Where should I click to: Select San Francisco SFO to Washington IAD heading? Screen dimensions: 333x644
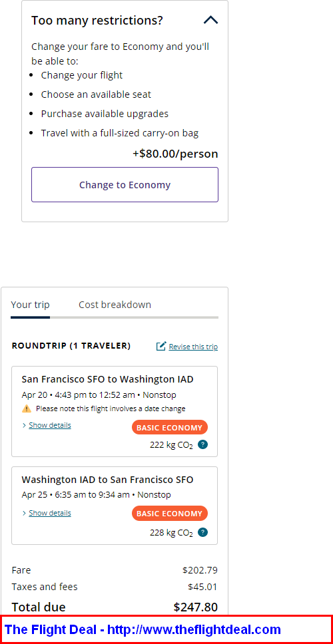tap(107, 379)
